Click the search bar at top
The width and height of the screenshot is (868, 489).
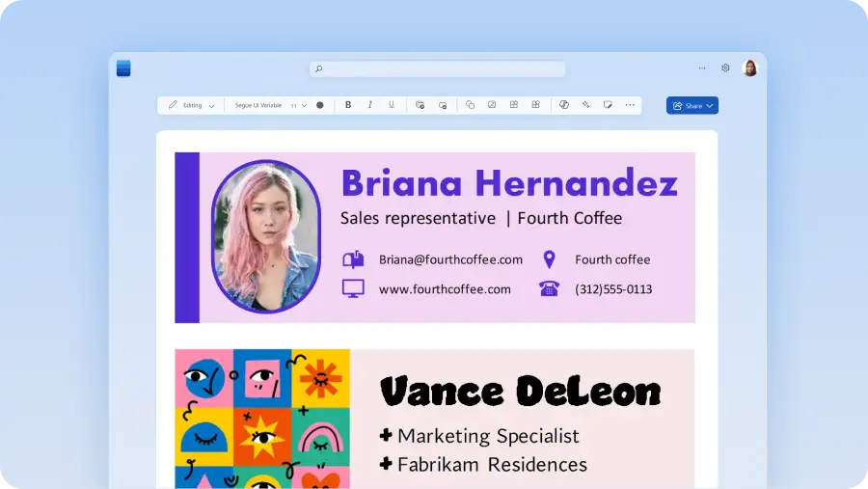437,68
